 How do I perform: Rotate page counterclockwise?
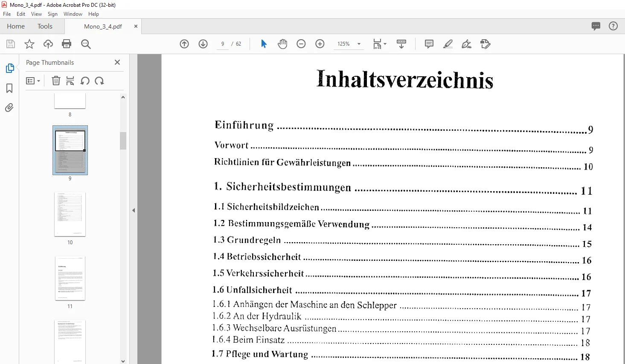pos(85,81)
